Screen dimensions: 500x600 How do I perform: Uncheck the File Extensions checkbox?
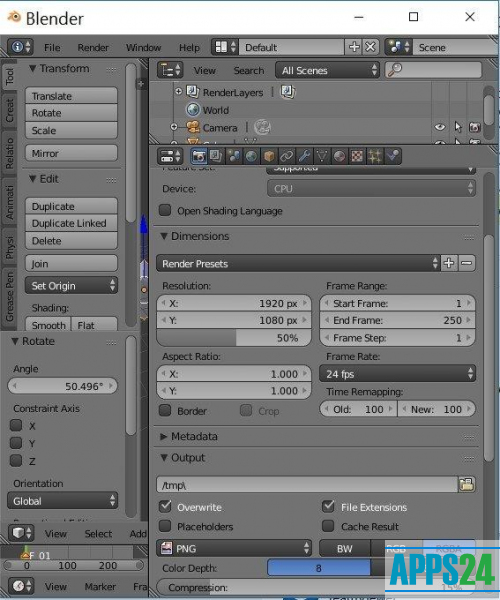click(329, 506)
